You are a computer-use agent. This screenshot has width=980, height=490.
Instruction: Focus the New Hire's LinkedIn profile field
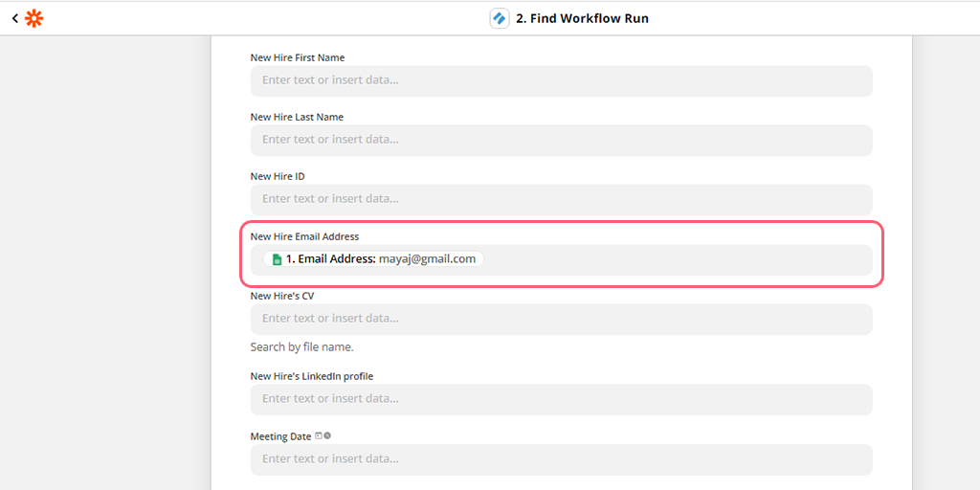point(561,399)
